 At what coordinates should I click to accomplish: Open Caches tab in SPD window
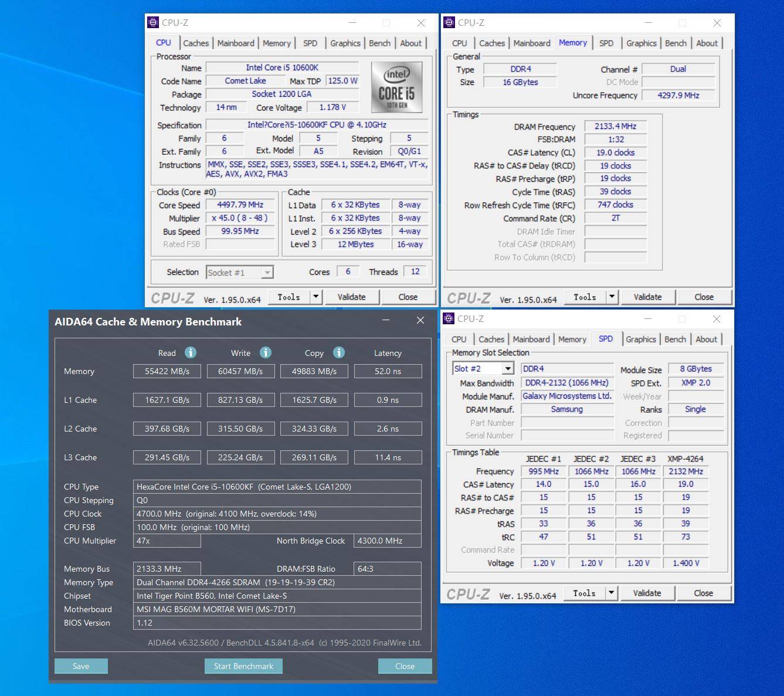tap(491, 339)
